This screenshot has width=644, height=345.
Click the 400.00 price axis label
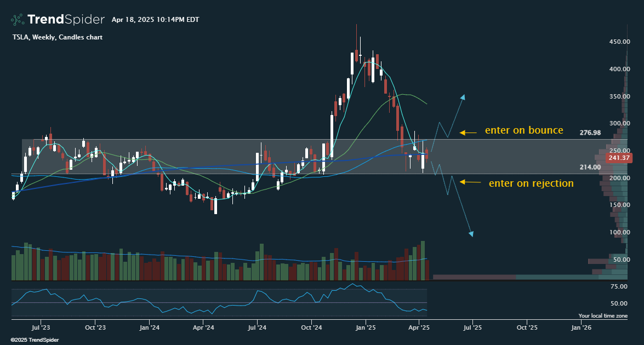620,69
